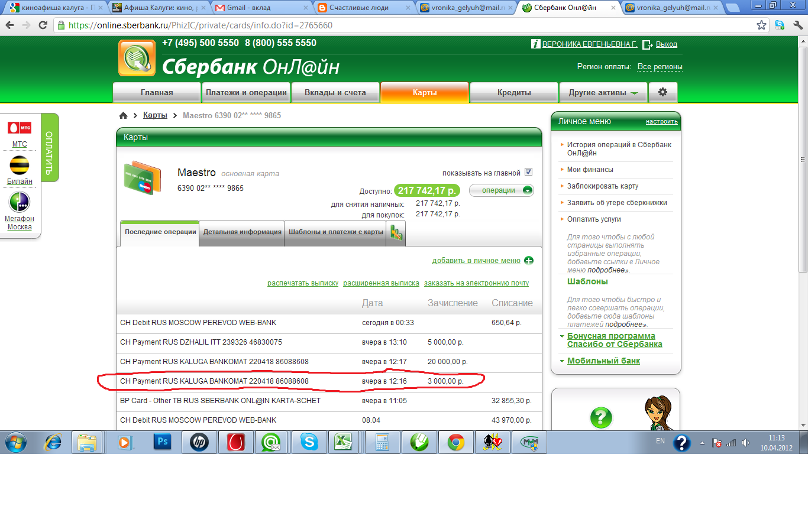This screenshot has width=808, height=532.
Task: Expand the 'операции' dropdown button
Action: (502, 190)
